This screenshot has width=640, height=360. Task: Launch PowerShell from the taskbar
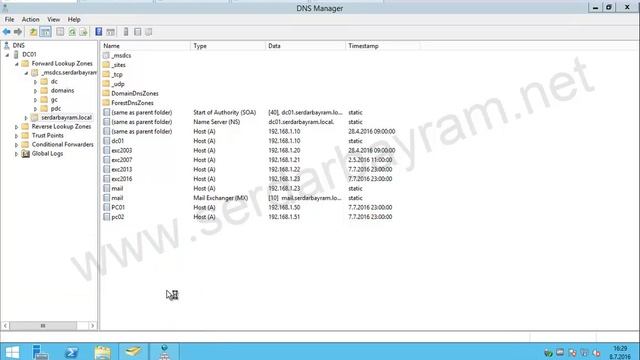click(x=71, y=352)
